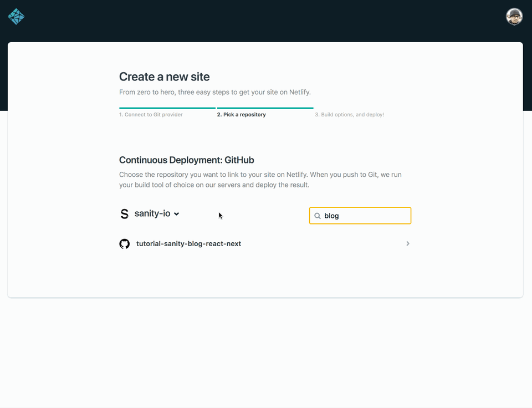
Task: Click the sanity-io S organization logo
Action: click(x=125, y=214)
